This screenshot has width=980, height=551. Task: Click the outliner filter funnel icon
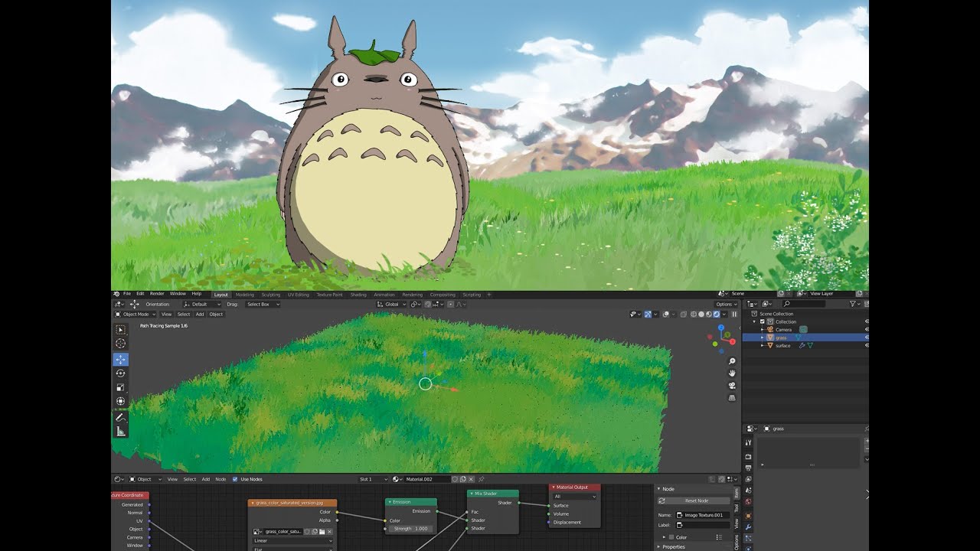(854, 304)
